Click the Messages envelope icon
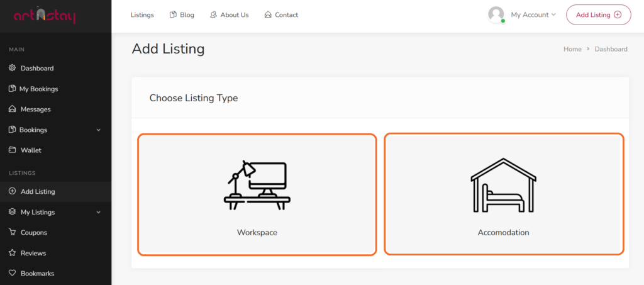Image resolution: width=644 pixels, height=285 pixels. (x=12, y=109)
